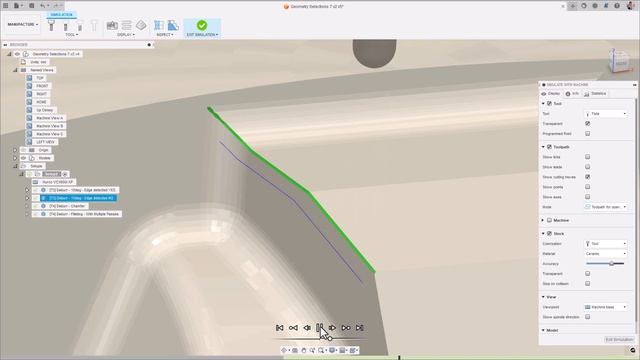Enable Show spindle direction checkbox
The width and height of the screenshot is (640, 360).
[x=588, y=317]
